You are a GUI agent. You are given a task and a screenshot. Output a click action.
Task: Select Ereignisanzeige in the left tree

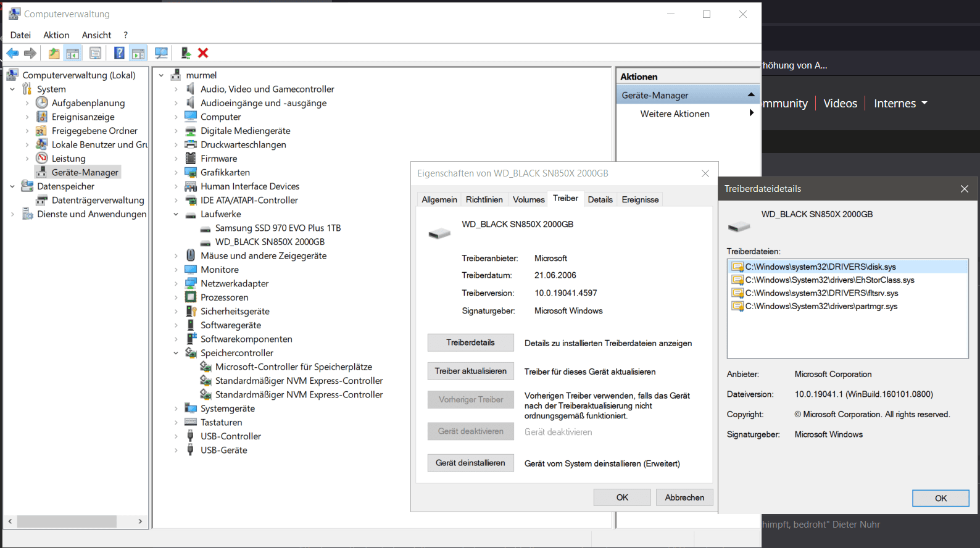click(83, 117)
